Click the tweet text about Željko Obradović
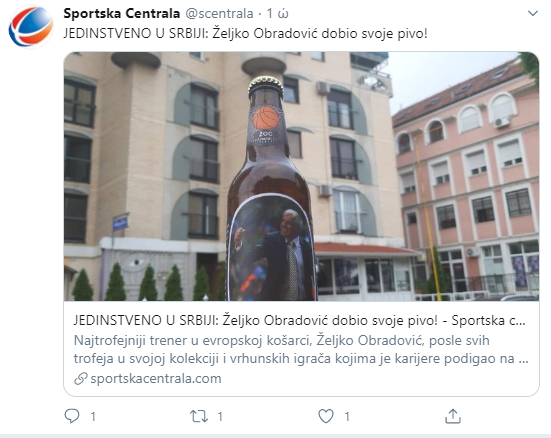 click(x=245, y=34)
